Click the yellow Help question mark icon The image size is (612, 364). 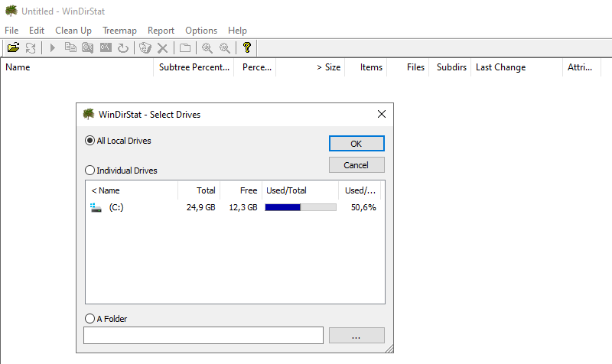click(x=246, y=47)
